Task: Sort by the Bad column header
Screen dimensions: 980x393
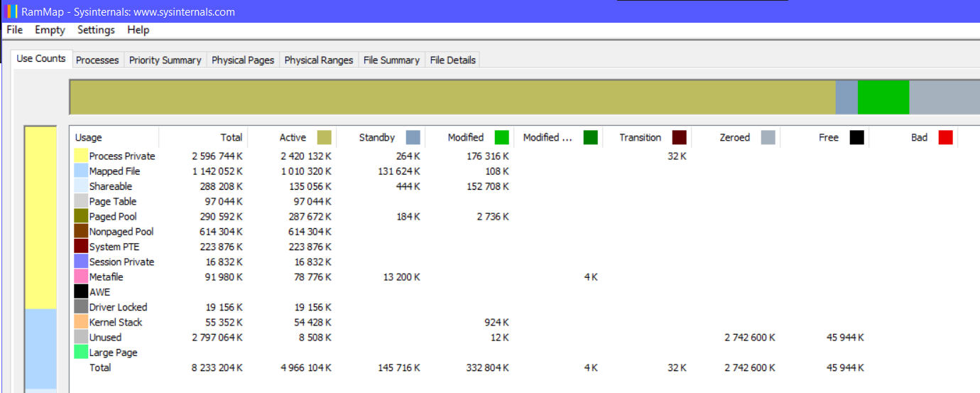Action: (x=913, y=137)
